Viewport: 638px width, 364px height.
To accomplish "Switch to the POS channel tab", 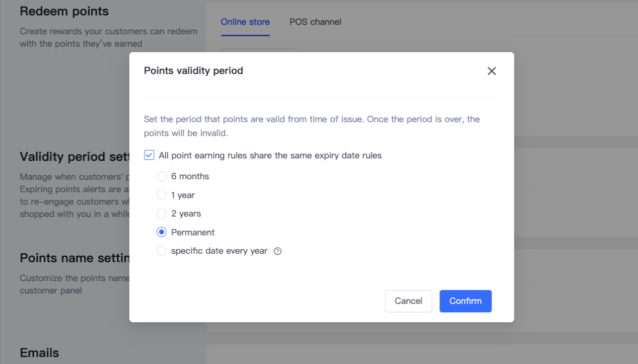I will pos(315,22).
